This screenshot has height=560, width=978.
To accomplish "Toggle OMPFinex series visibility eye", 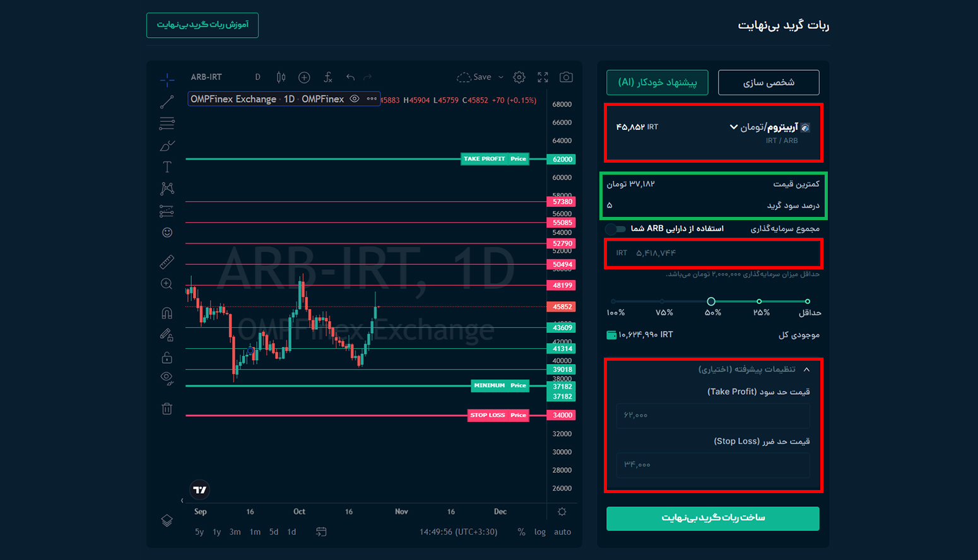I will click(355, 99).
